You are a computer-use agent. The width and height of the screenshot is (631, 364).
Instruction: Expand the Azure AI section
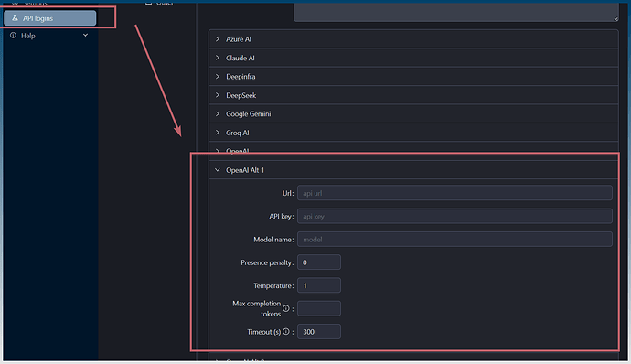pyautogui.click(x=413, y=39)
